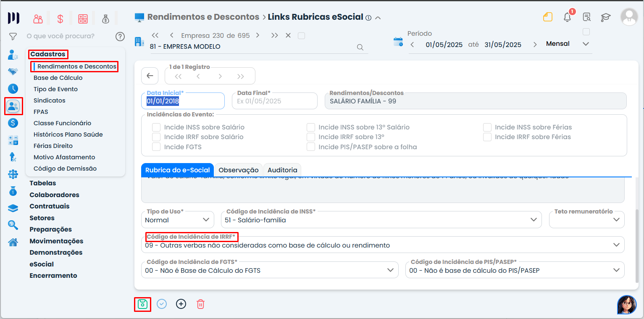Viewport: 644px width, 319px height.
Task: Open the virtual assistant avatar
Action: (627, 305)
